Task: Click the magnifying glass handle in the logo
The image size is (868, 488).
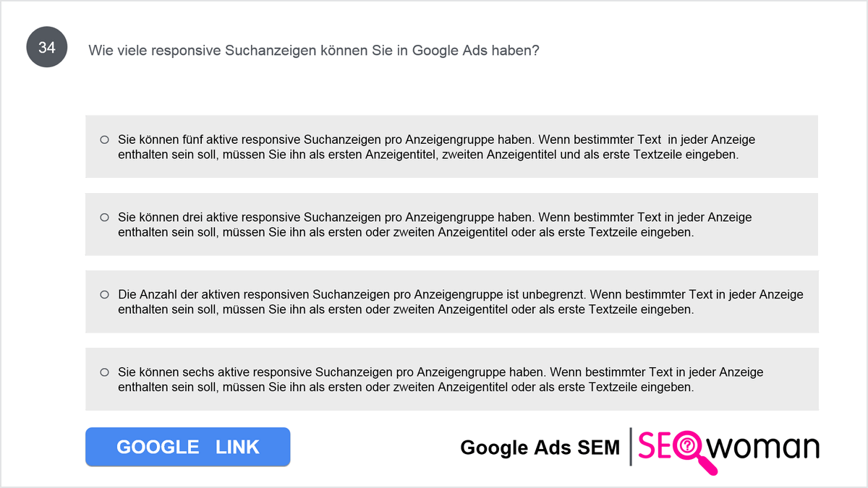Action: [708, 466]
